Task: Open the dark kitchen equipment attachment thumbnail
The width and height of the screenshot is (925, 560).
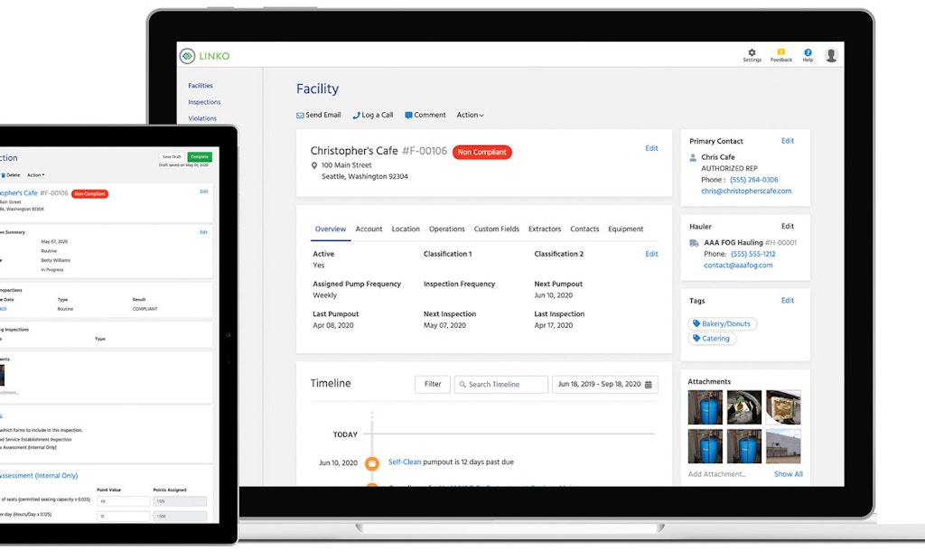Action: [744, 407]
